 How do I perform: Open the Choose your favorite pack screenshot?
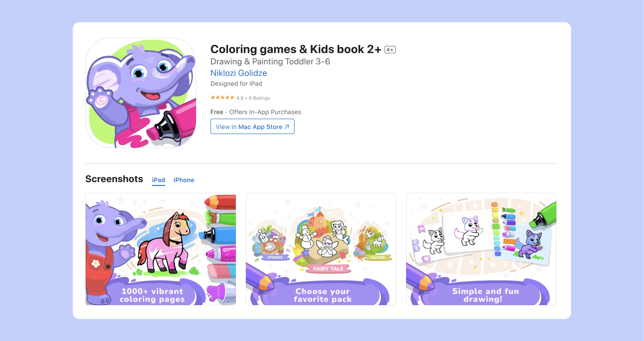coord(321,249)
